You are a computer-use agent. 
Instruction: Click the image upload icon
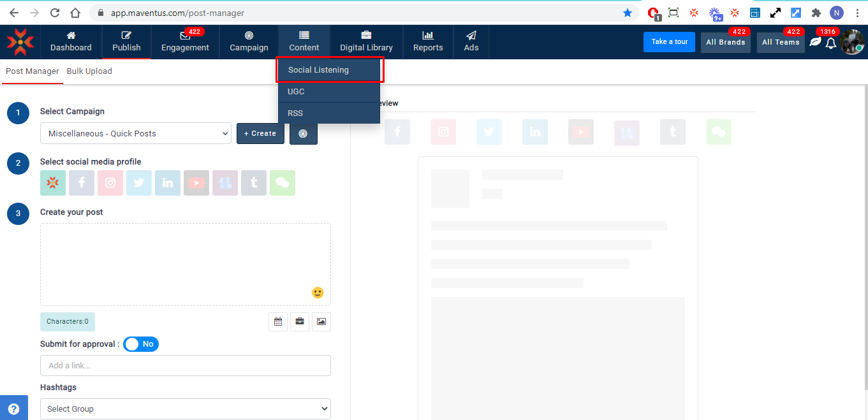tap(321, 322)
